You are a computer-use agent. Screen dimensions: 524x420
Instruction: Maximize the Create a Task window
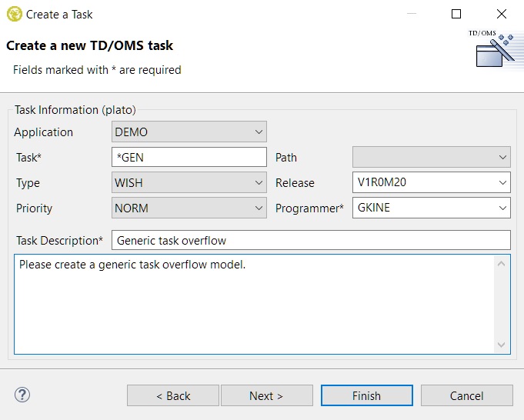tap(456, 14)
